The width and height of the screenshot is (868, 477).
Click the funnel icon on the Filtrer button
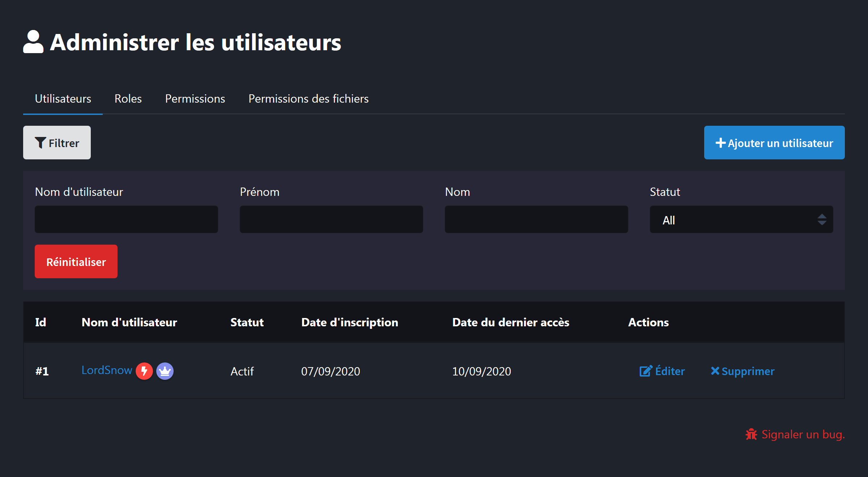tap(41, 142)
